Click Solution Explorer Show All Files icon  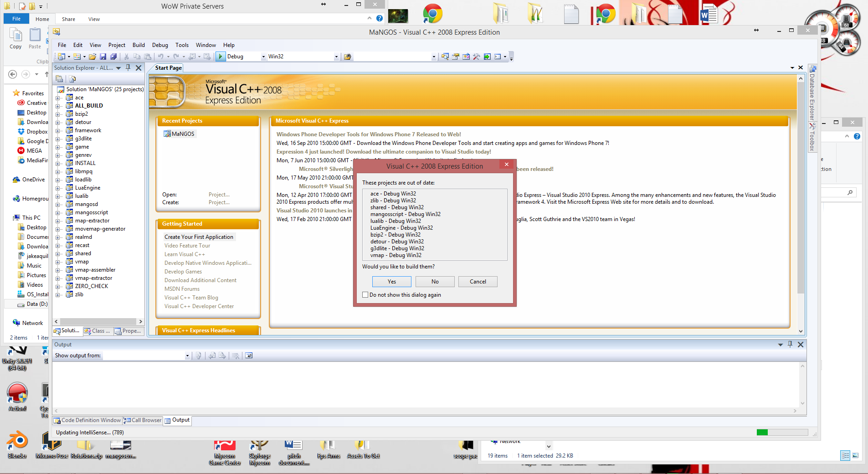click(72, 79)
